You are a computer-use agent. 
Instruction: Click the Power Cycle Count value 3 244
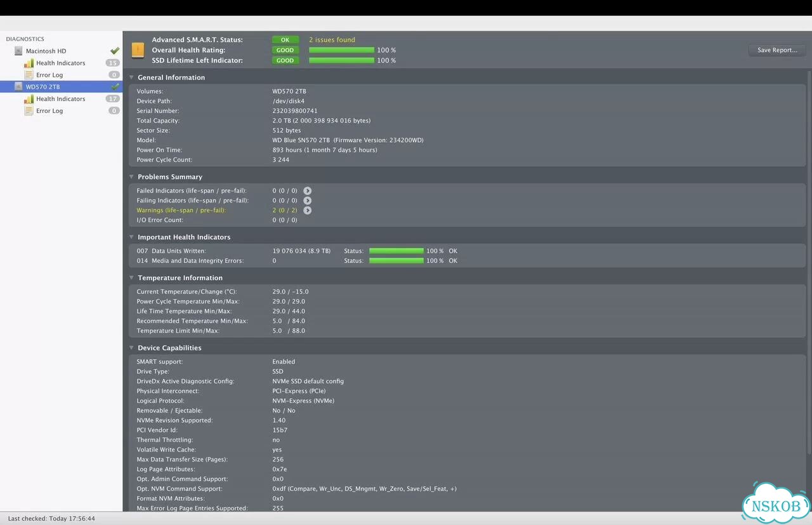pos(281,160)
